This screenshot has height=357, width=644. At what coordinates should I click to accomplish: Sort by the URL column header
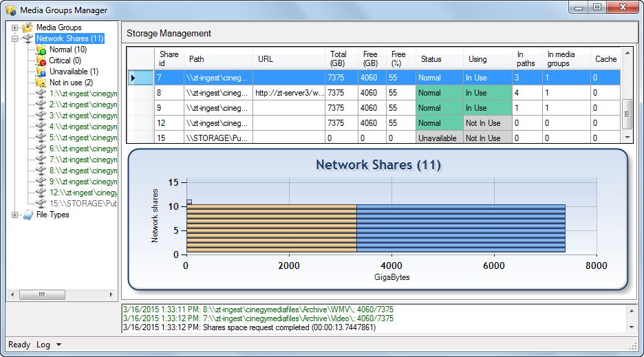point(289,58)
